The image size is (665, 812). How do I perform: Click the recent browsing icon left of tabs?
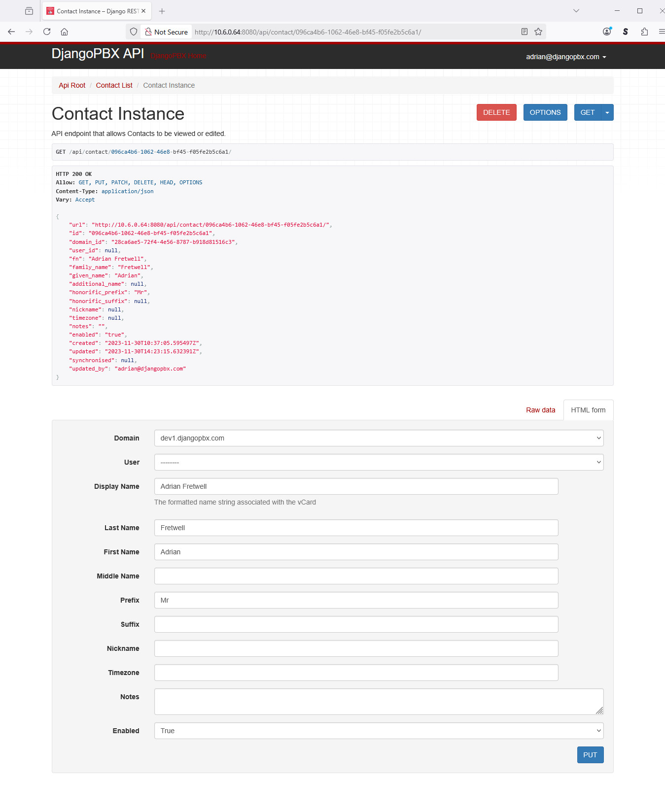coord(29,11)
